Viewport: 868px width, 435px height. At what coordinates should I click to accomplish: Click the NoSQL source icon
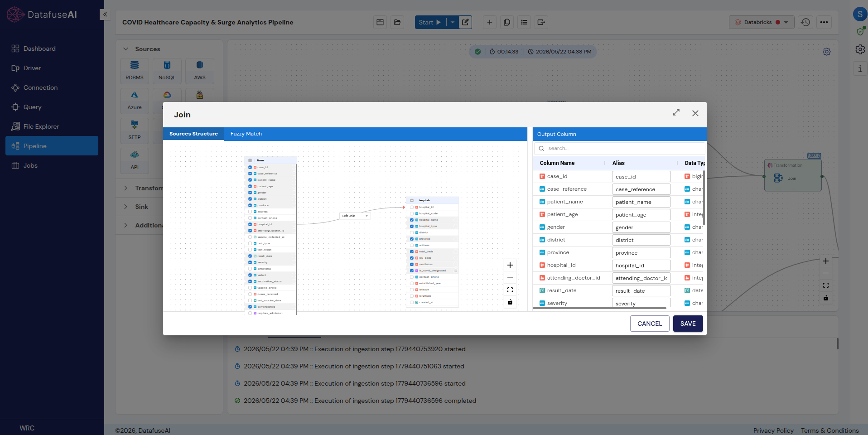coord(167,71)
